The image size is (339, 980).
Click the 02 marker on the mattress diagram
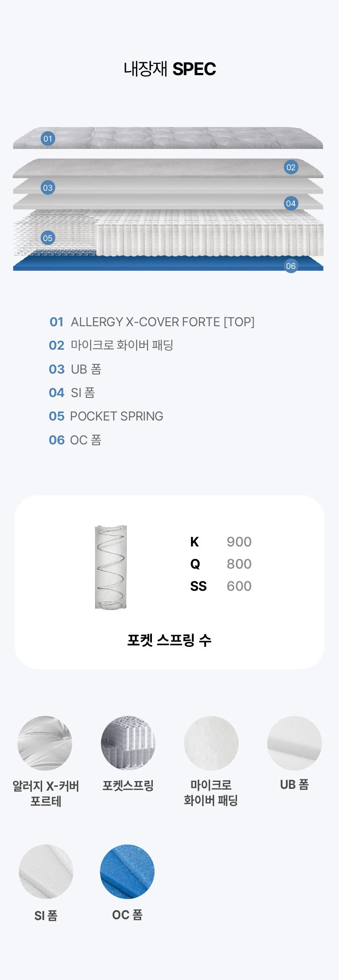[291, 167]
